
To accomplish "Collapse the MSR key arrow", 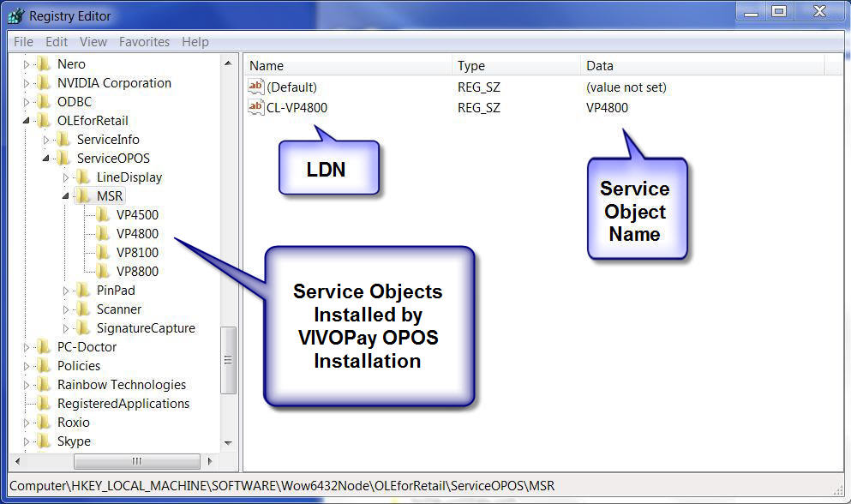I will pyautogui.click(x=66, y=196).
